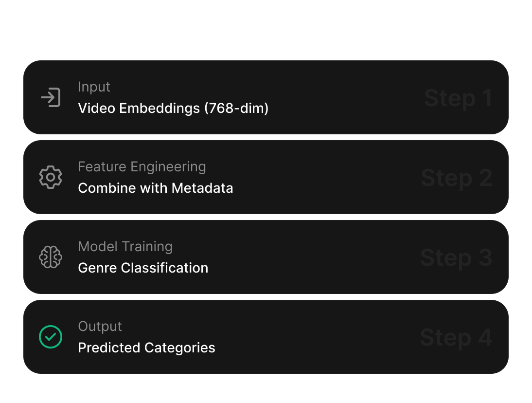Click the Output heading label

(100, 326)
